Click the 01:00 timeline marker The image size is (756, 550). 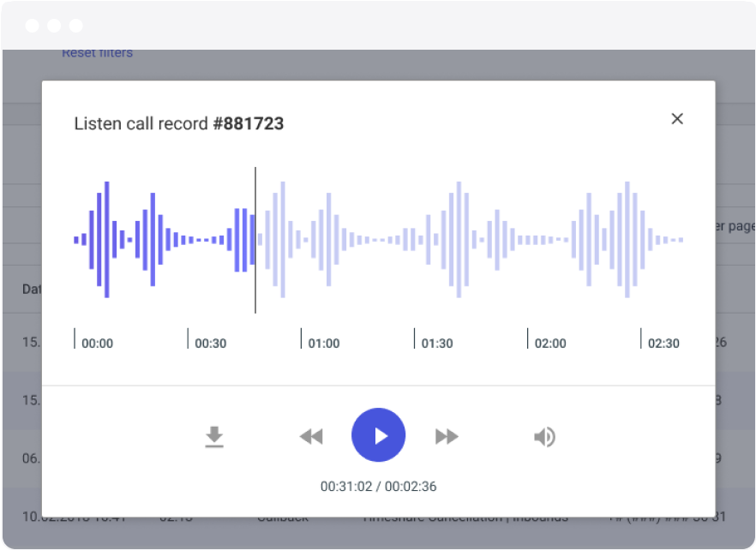click(x=322, y=343)
